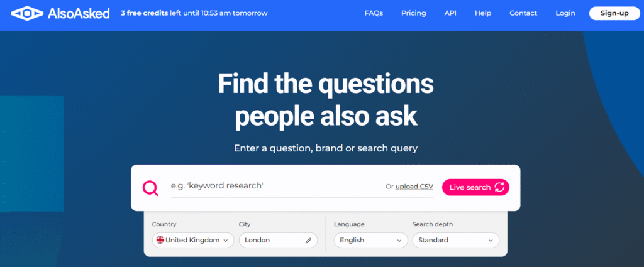Focus the keyword research search input
This screenshot has width=644, height=267.
coord(270,187)
